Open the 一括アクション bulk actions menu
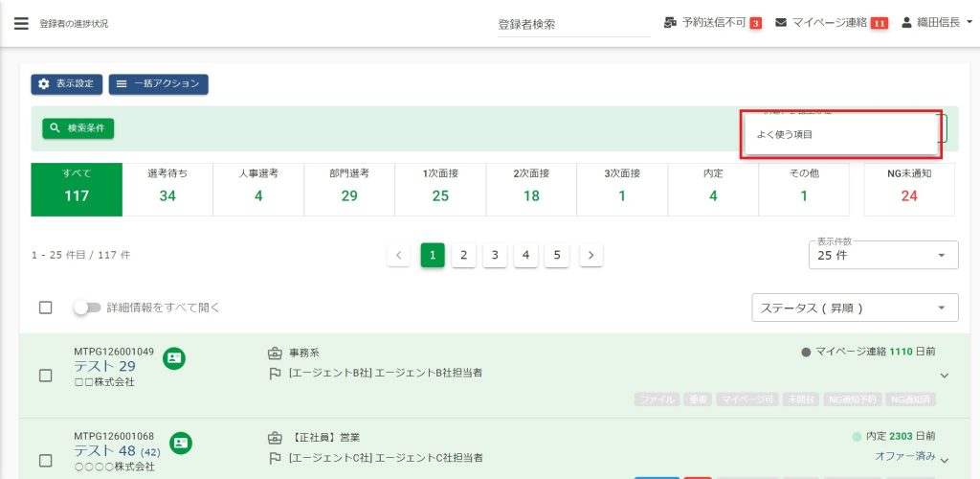This screenshot has width=980, height=479. coord(159,84)
